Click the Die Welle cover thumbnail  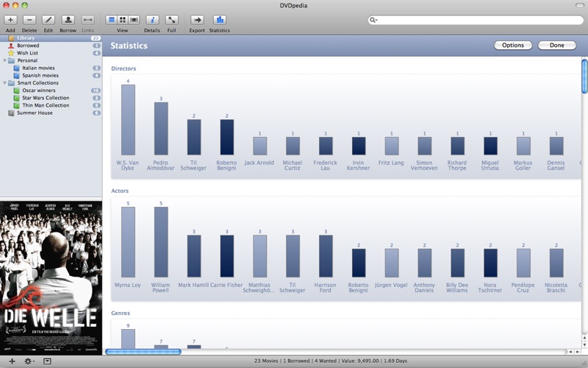pos(51,277)
